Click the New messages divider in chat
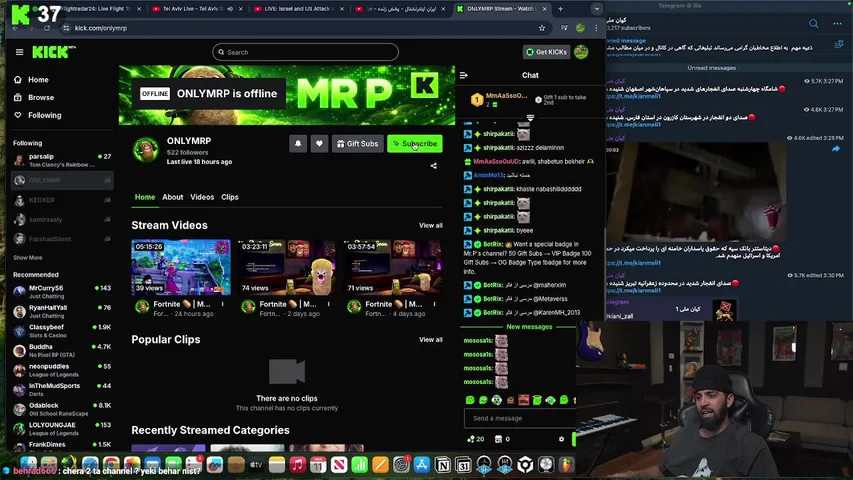Viewport: 853px width, 480px height. (529, 327)
